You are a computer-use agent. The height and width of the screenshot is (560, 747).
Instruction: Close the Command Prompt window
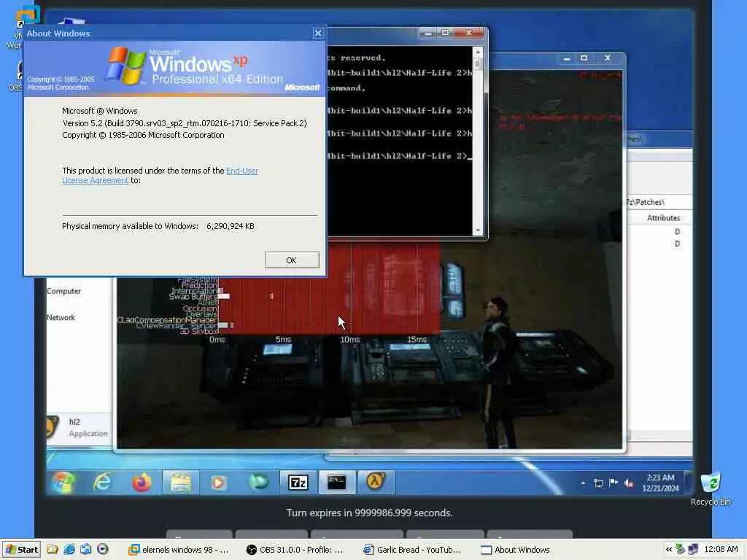[469, 33]
